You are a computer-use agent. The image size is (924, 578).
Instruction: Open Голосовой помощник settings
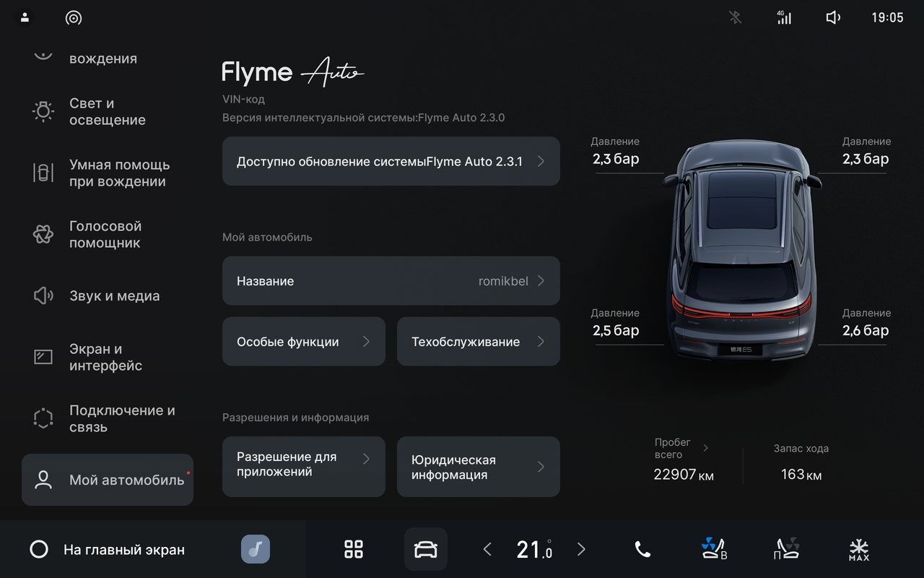[x=108, y=235]
